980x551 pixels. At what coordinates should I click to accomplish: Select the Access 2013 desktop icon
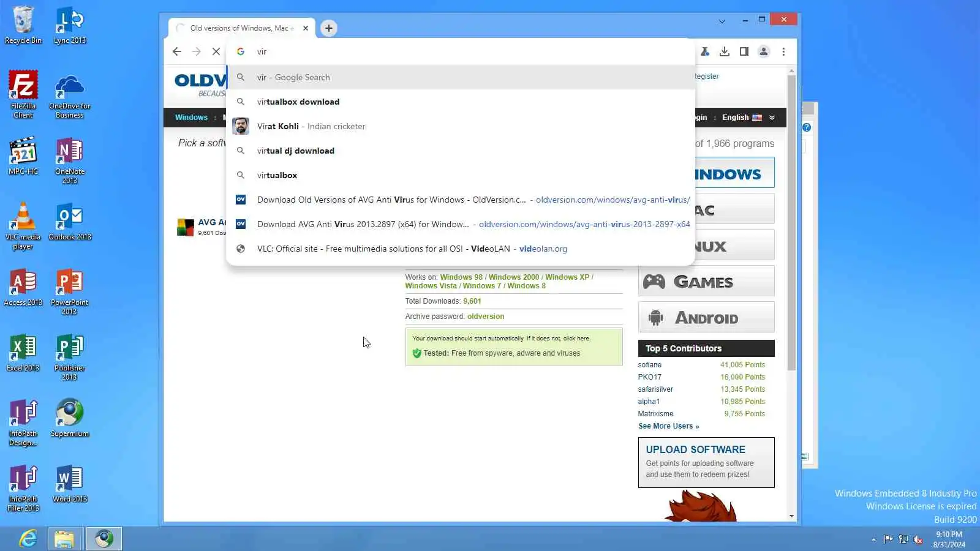point(23,287)
